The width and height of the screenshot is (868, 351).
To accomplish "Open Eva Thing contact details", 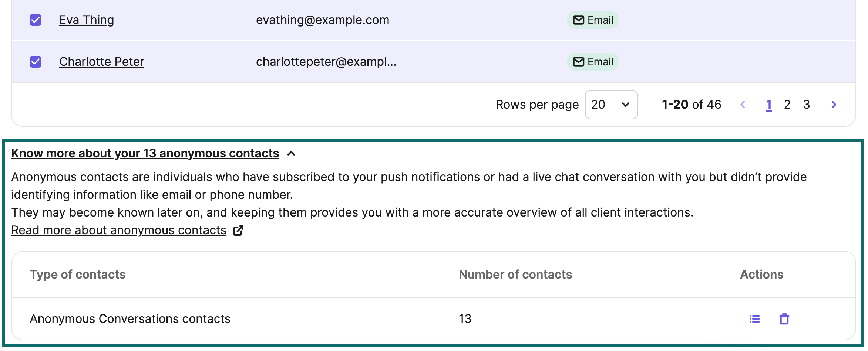I will (x=87, y=20).
